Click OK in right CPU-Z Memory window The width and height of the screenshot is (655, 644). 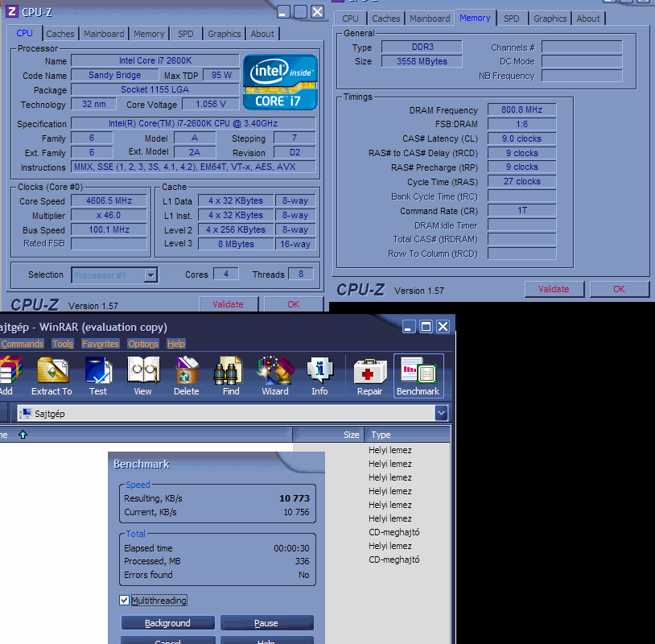click(619, 289)
